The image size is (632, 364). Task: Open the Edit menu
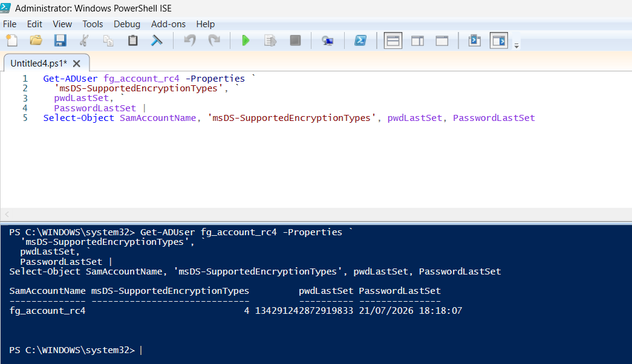click(x=34, y=24)
